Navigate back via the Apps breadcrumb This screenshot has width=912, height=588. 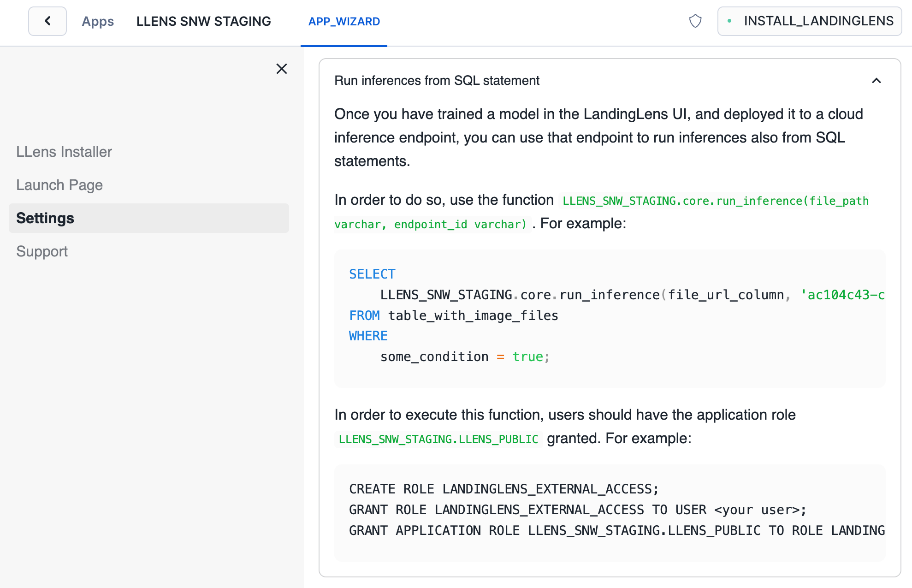(97, 21)
